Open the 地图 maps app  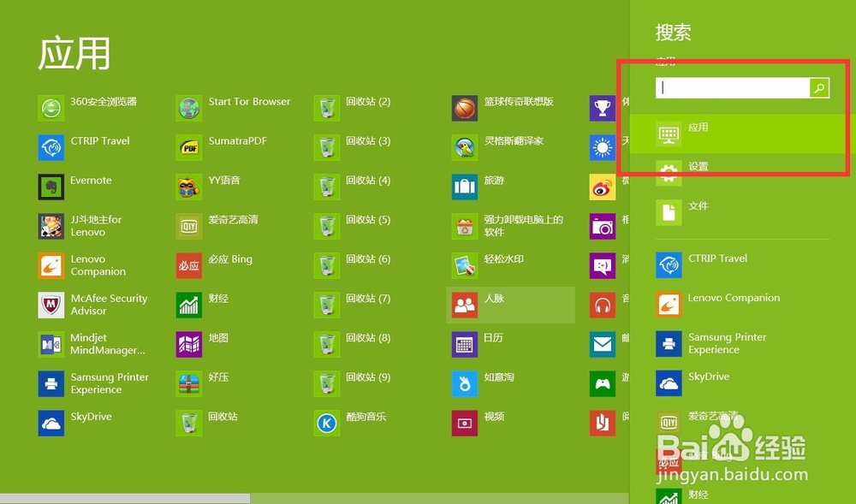coord(202,344)
